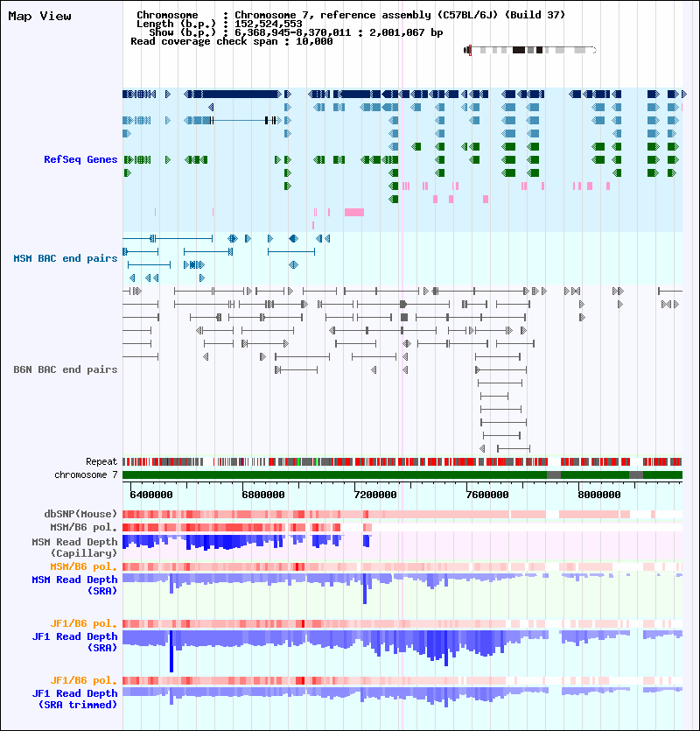Open JF1 Read Depth (SRA trimmed) link
This screenshot has height=731, width=700.
74,699
